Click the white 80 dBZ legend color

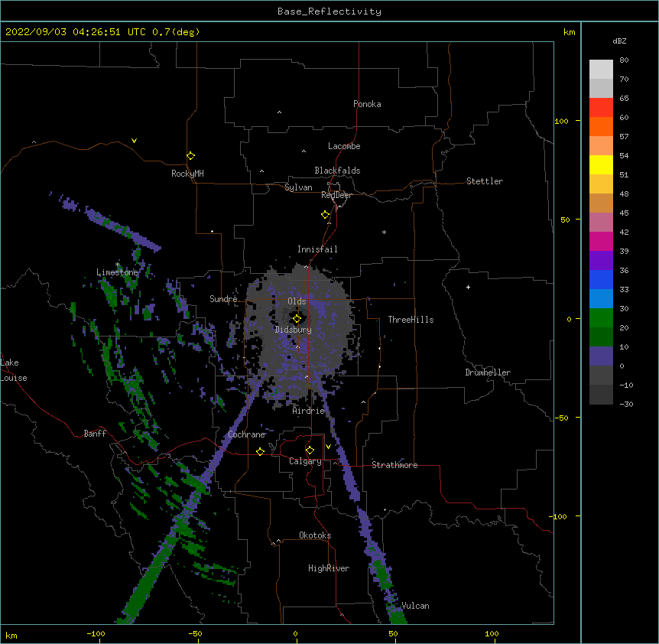coord(601,70)
